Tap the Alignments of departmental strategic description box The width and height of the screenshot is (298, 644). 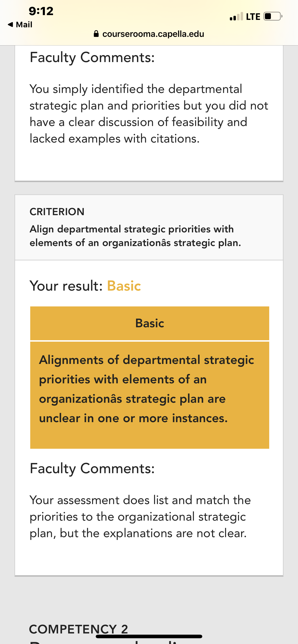(150, 395)
